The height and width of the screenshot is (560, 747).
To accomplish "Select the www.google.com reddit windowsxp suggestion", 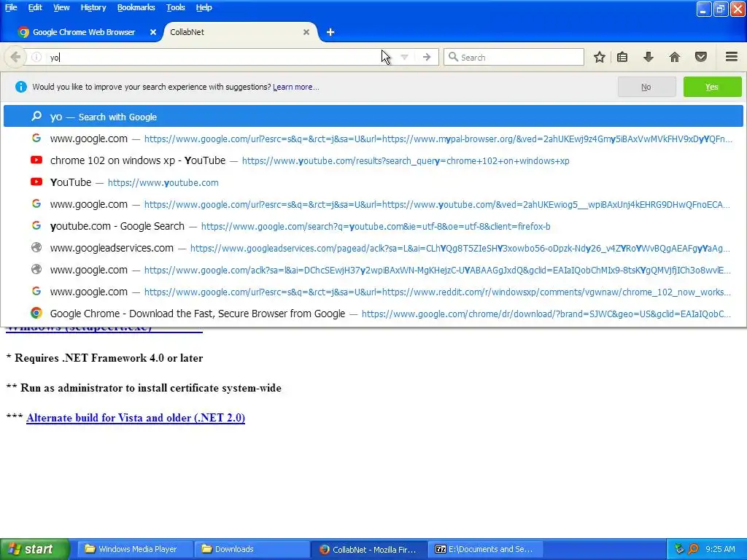I will pyautogui.click(x=373, y=292).
